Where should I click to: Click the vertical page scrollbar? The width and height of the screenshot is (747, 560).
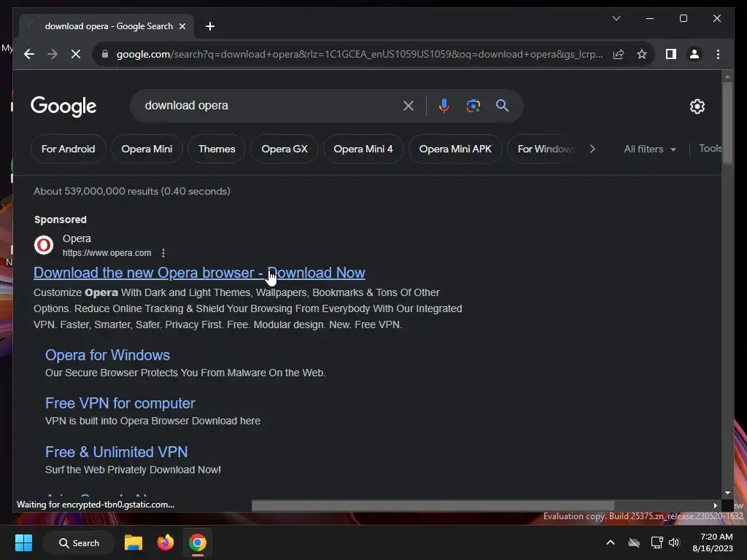click(x=727, y=124)
